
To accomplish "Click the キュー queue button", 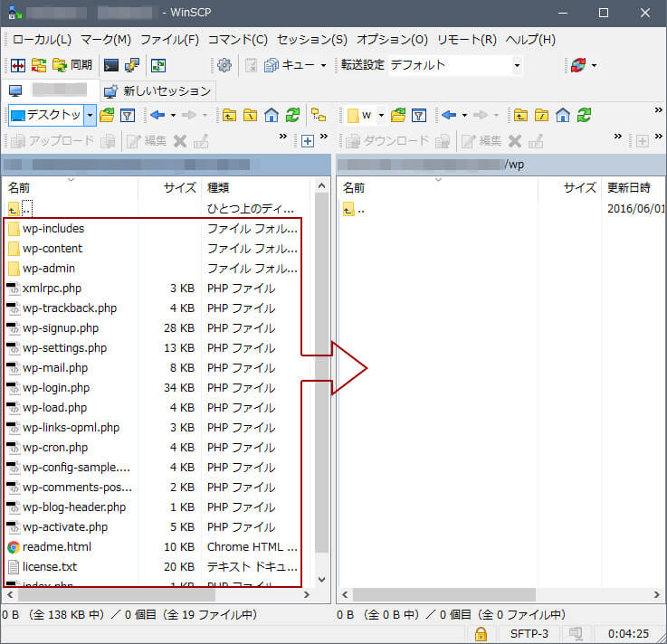I will pos(290,65).
